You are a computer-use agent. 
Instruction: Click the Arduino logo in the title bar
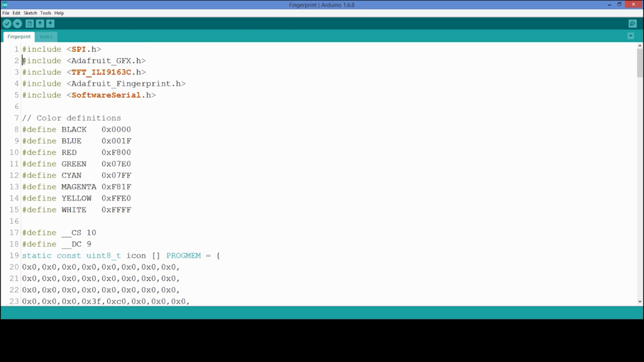pos(4,5)
